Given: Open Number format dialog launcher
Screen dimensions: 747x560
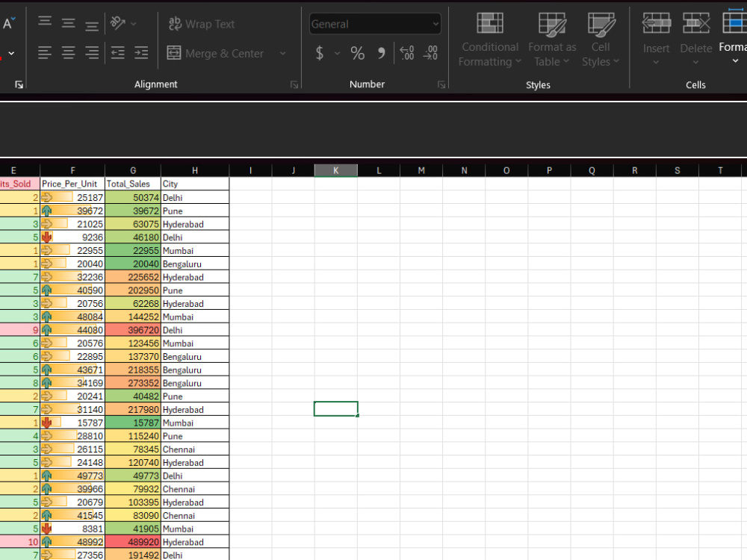Looking at the screenshot, I should pos(441,85).
